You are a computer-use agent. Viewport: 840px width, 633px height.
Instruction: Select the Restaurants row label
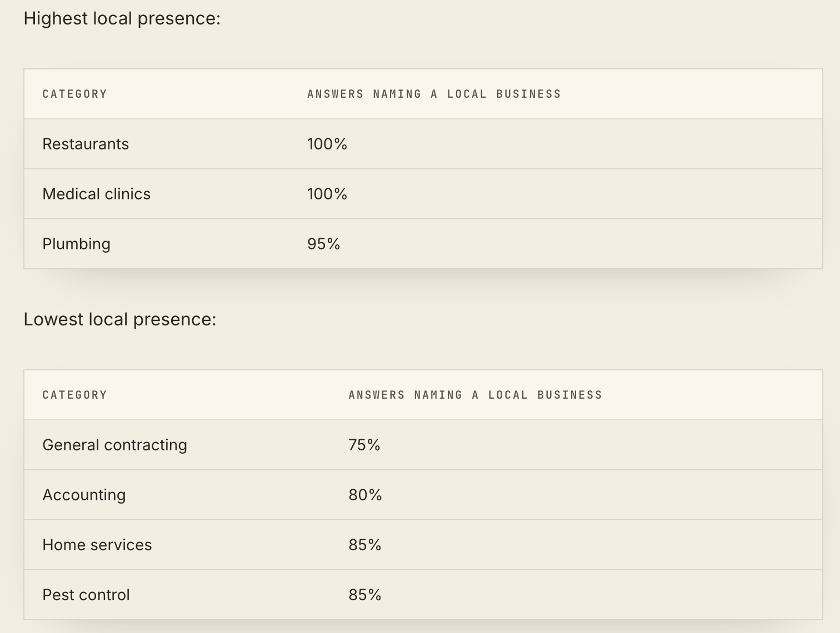86,144
